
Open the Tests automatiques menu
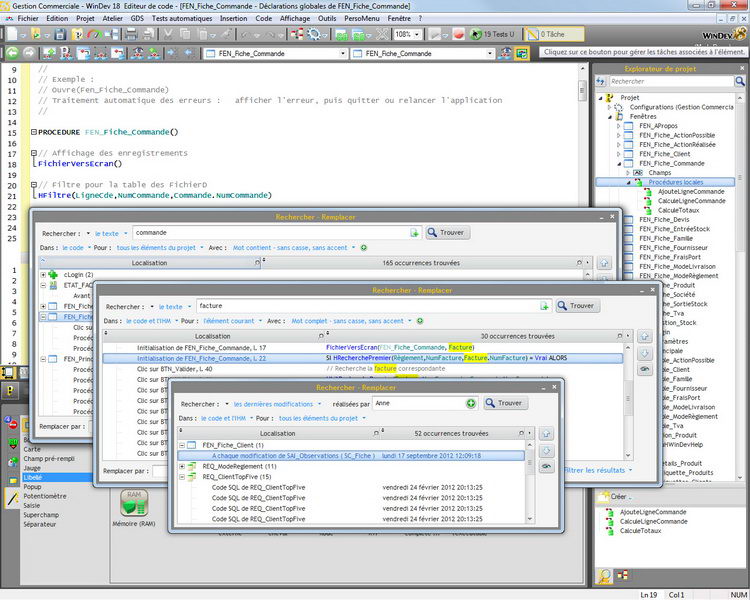(x=182, y=18)
